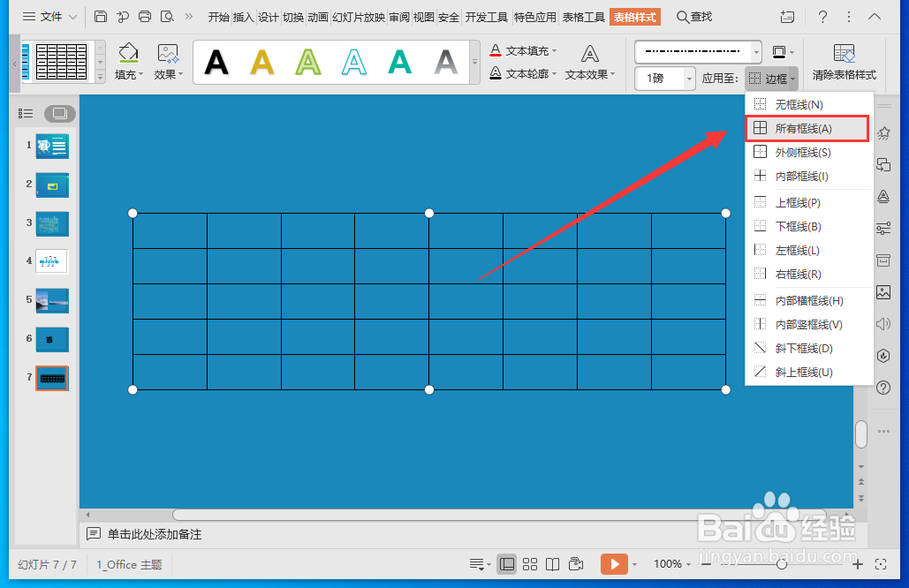Open the 文本轮廓 dropdown
Image resolution: width=909 pixels, height=588 pixels.
[523, 73]
